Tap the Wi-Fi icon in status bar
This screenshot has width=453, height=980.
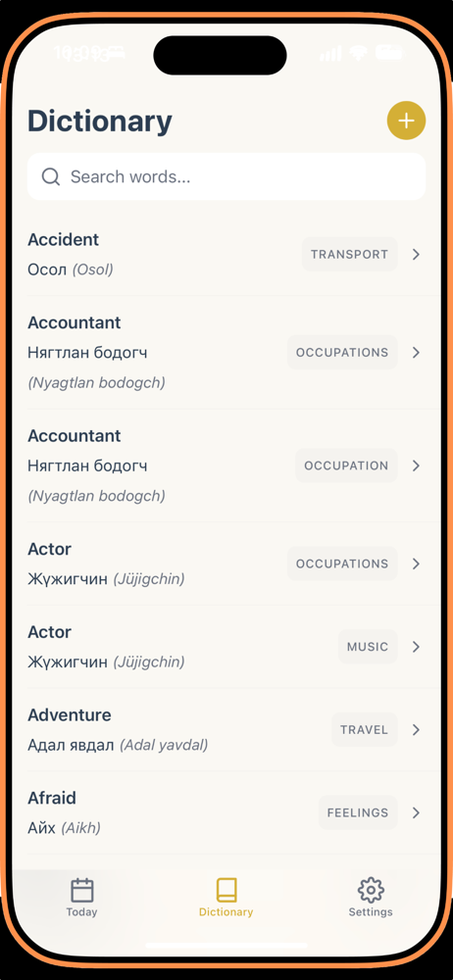pyautogui.click(x=359, y=53)
